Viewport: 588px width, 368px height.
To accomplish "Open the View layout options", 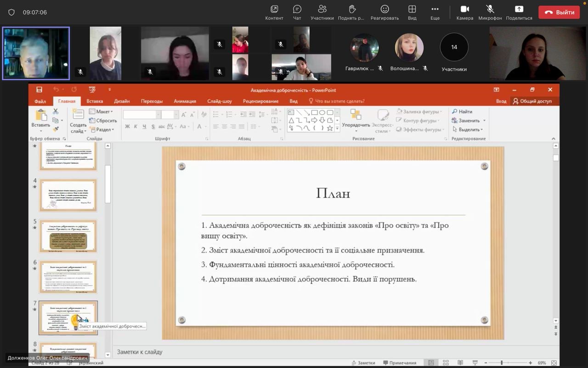I will tap(412, 12).
